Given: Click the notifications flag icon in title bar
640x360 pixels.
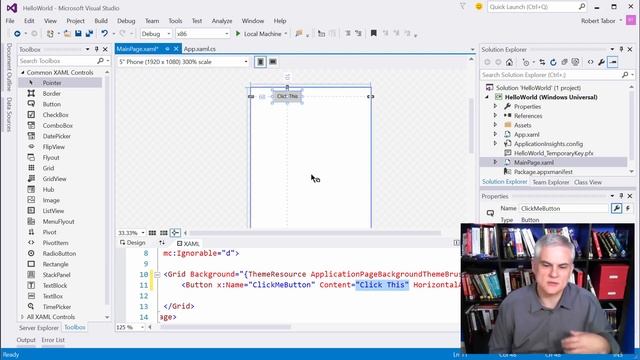Looking at the screenshot, I should click(x=463, y=7).
